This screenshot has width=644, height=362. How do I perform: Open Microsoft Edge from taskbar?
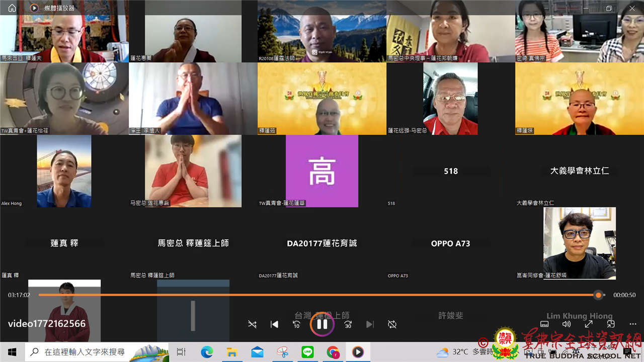click(207, 352)
